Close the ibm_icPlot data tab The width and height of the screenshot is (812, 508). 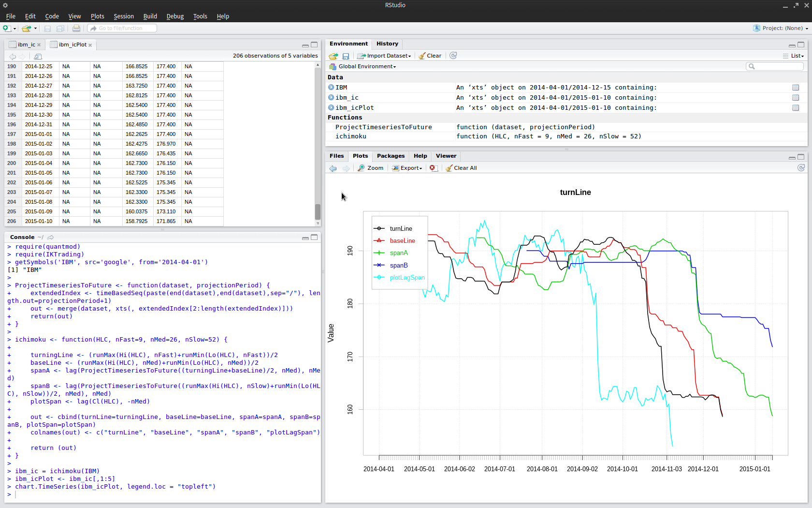click(x=90, y=45)
